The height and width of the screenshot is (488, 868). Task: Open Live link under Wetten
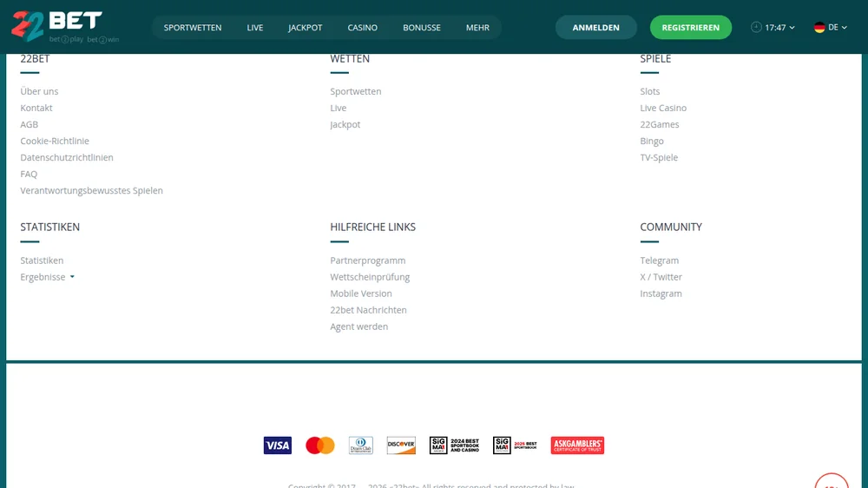coord(339,108)
